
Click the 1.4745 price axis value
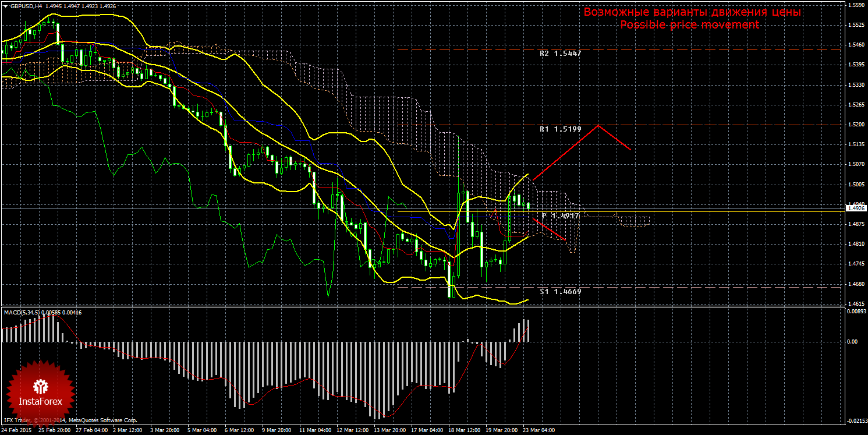coord(856,264)
